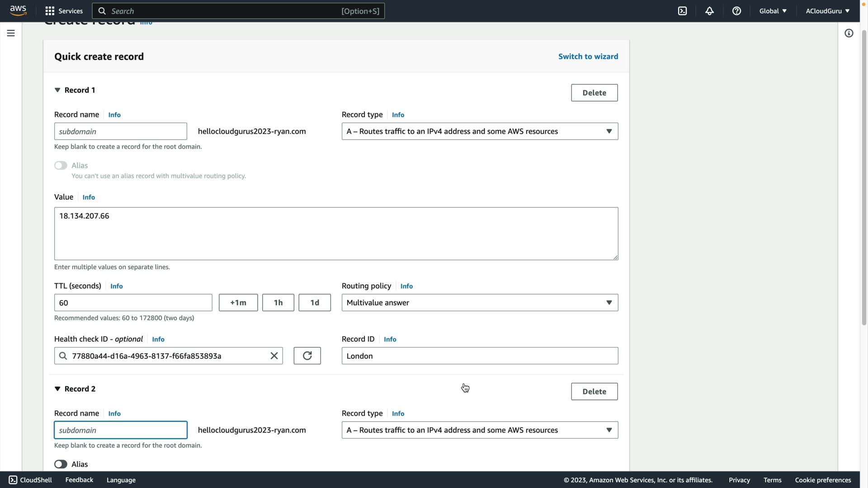Click the Switch to wizard link
This screenshot has width=868, height=488.
pos(588,56)
